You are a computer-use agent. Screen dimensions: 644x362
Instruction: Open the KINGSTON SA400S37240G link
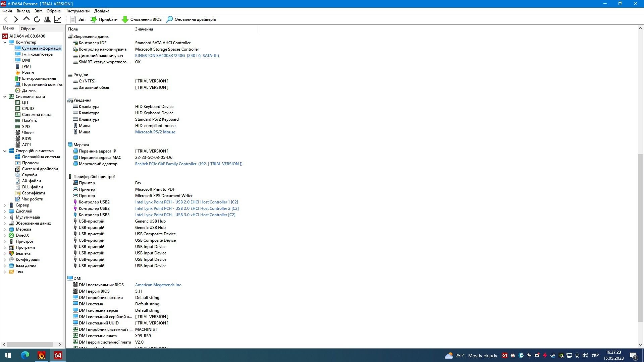point(177,56)
